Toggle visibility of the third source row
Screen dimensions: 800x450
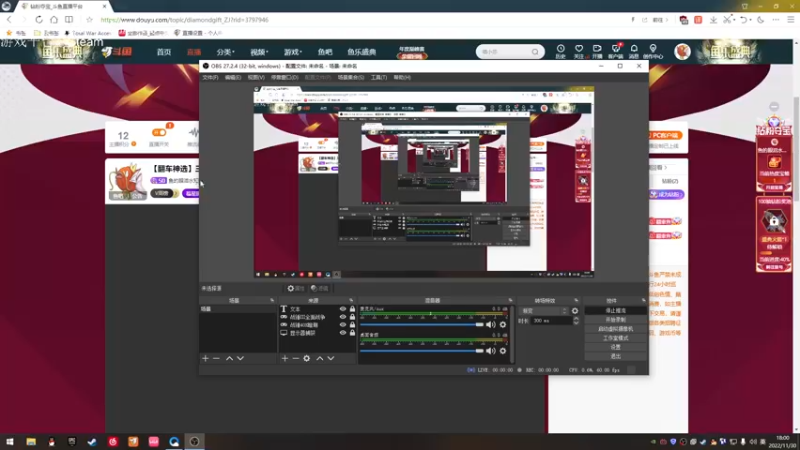(343, 324)
